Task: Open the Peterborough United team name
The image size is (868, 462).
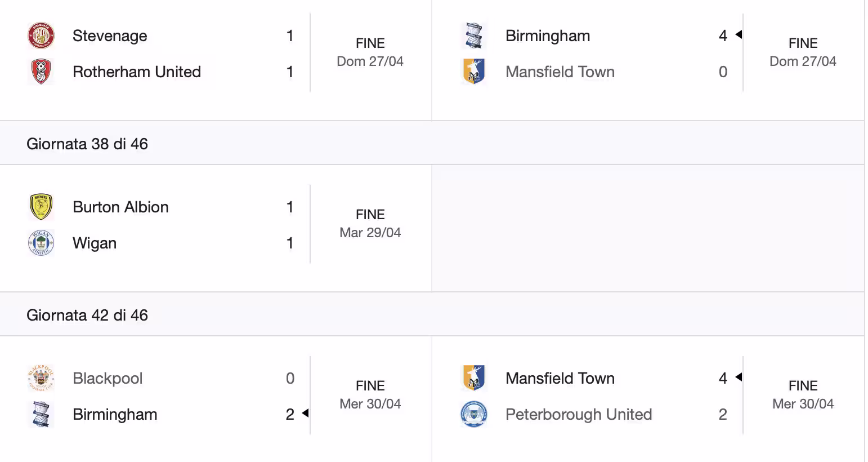Action: pos(579,414)
